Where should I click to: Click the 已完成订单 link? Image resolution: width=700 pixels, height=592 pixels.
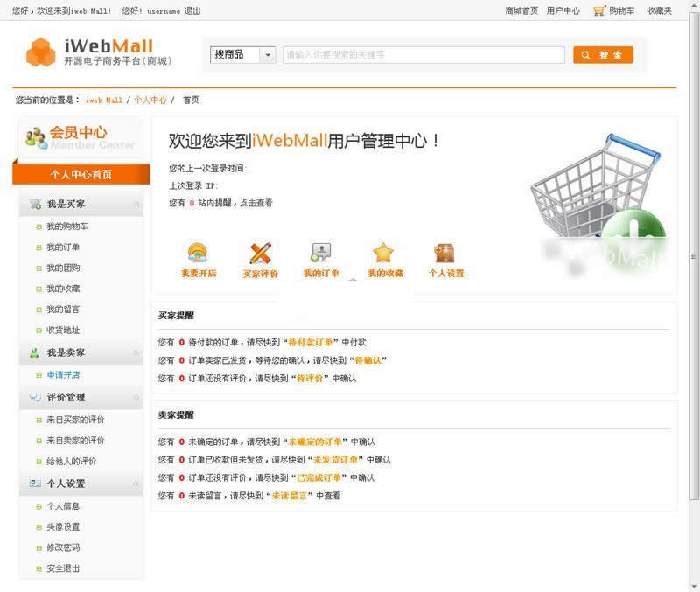coord(318,477)
